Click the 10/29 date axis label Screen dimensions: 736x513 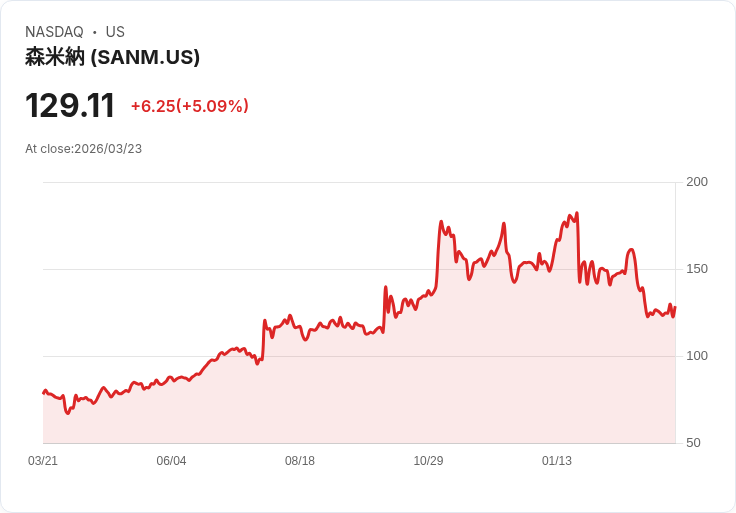428,461
